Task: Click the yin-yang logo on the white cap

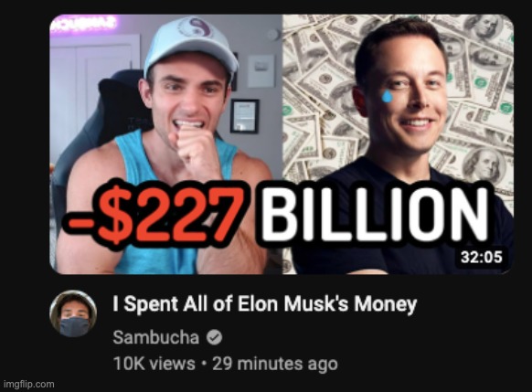Action: pyautogui.click(x=196, y=26)
